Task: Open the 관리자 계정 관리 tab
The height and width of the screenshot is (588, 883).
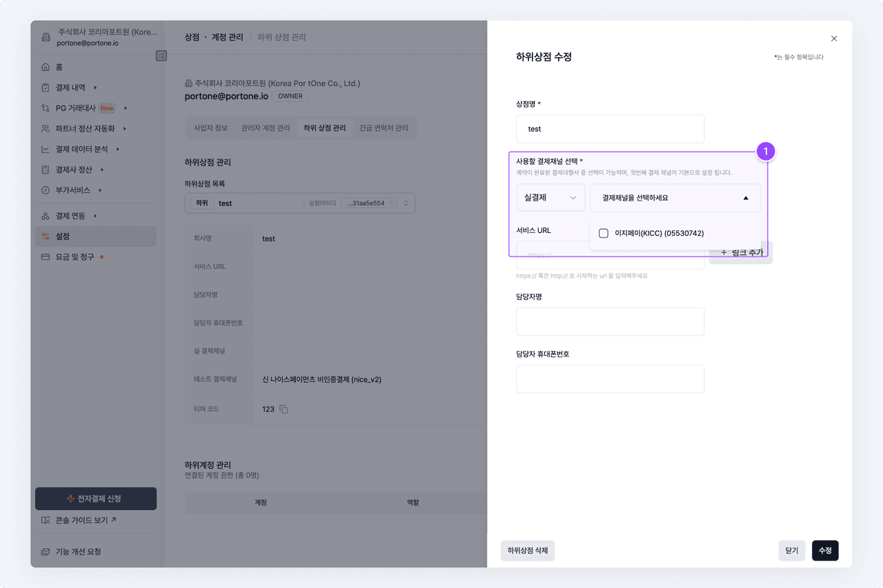Action: coord(266,128)
